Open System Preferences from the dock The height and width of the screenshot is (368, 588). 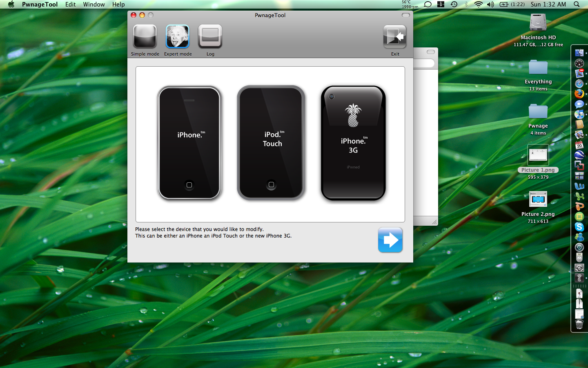click(579, 267)
